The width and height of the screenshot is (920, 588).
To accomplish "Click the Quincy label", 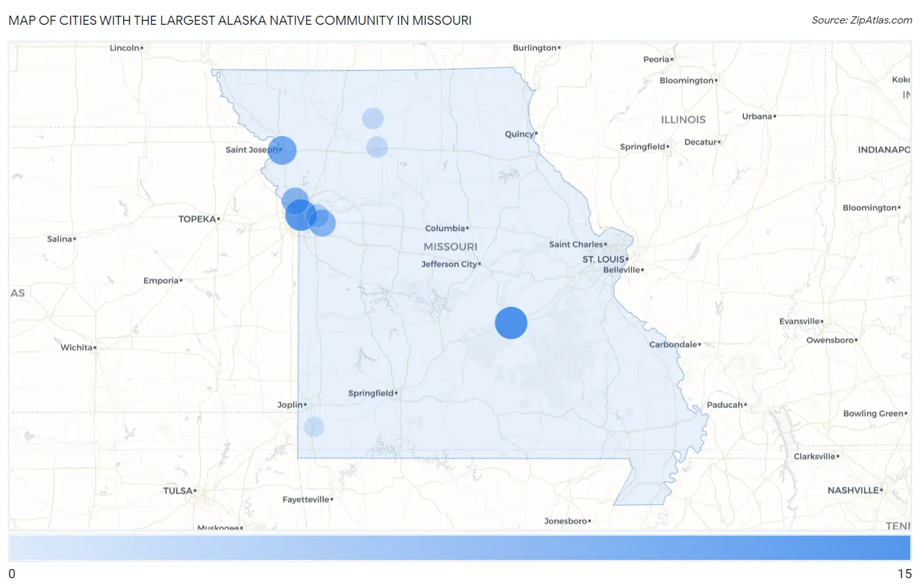I will (520, 134).
